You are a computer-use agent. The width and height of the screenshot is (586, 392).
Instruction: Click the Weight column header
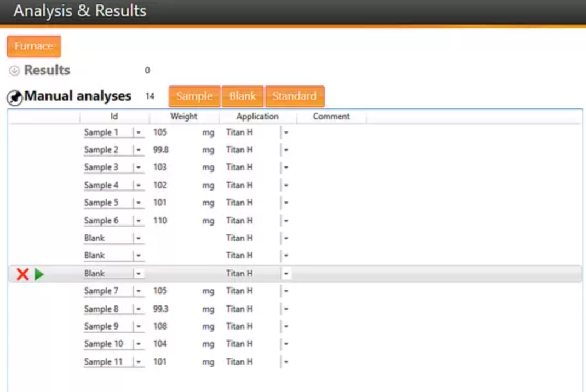[183, 117]
